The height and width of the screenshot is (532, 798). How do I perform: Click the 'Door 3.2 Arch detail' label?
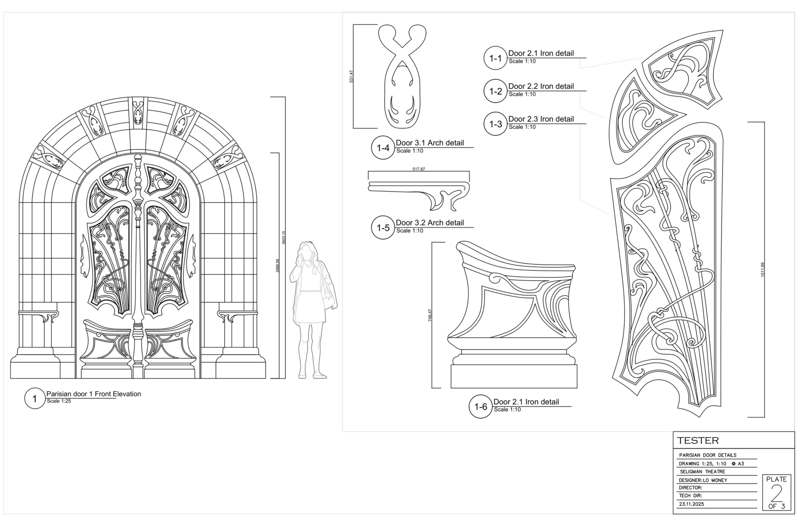(430, 223)
